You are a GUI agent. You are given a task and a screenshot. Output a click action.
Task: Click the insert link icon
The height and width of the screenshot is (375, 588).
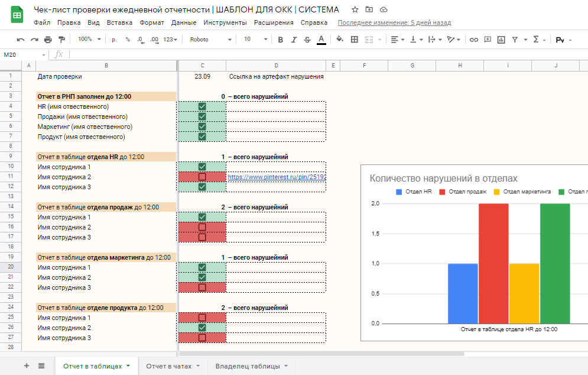[x=473, y=40]
